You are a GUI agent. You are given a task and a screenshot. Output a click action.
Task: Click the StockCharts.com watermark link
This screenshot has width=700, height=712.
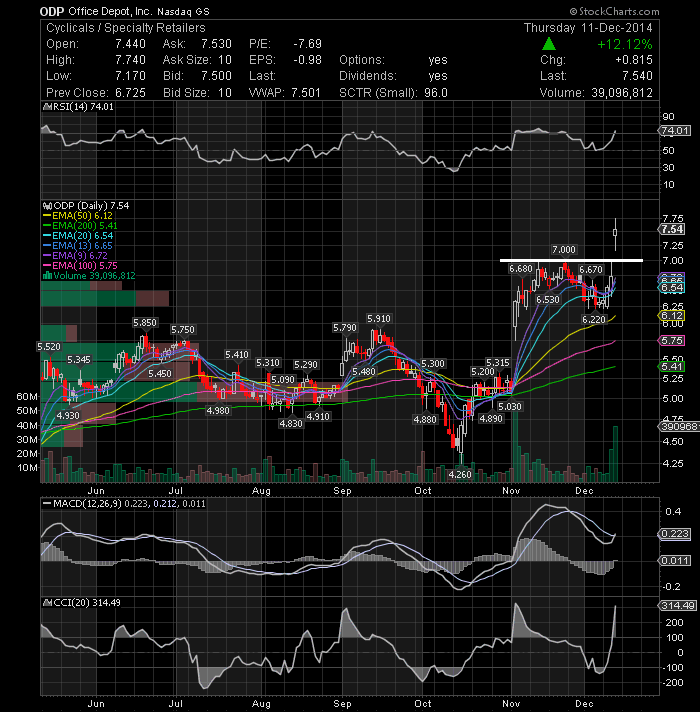[615, 11]
